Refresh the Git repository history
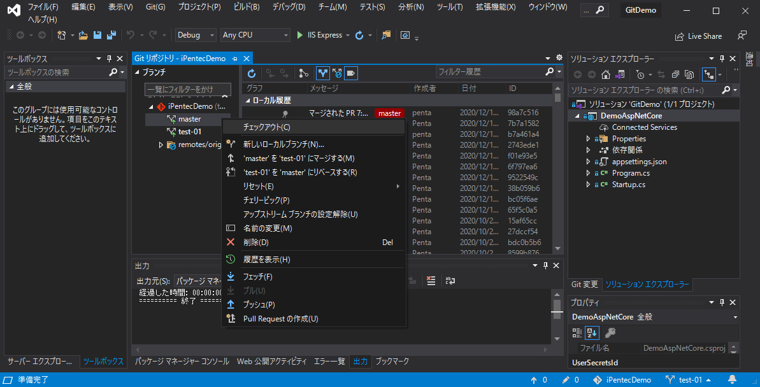 point(251,73)
